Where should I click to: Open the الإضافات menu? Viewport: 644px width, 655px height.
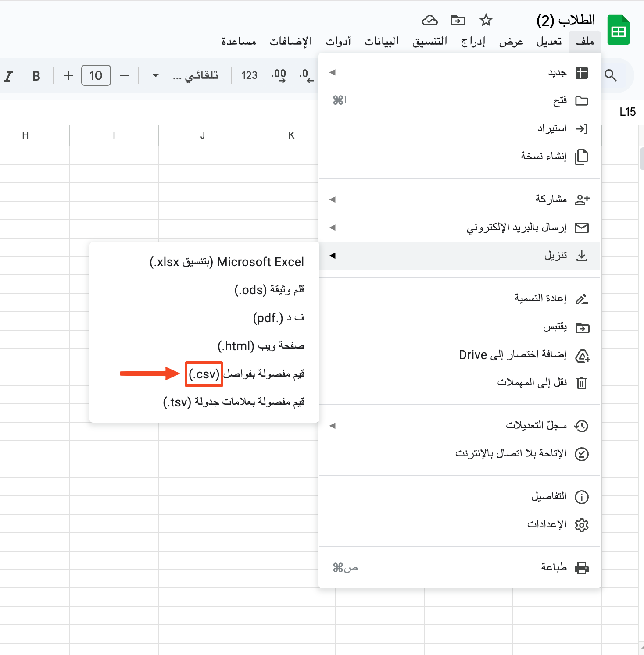coord(291,41)
